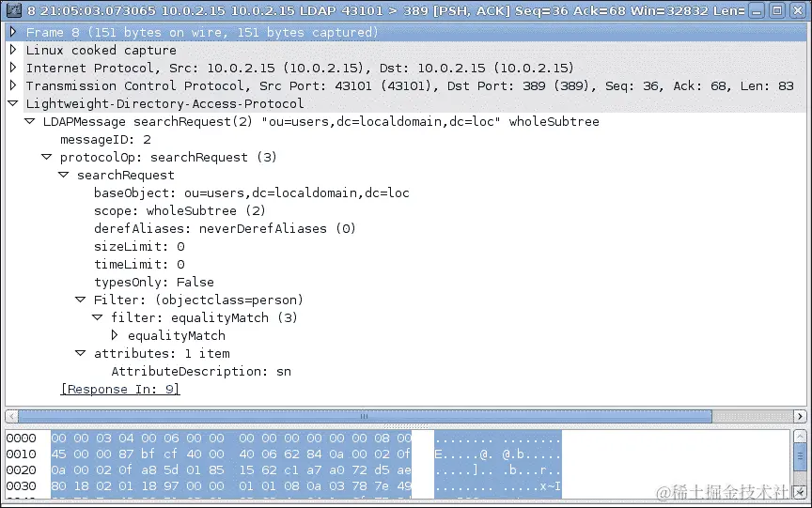Select the scope: wholeSubtree (2) row
The height and width of the screenshot is (508, 812).
coord(180,211)
